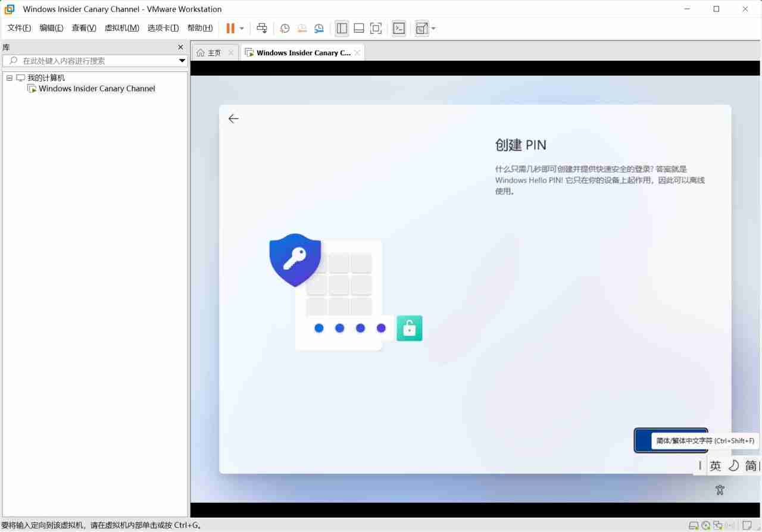The image size is (762, 532).
Task: Take a snapshot of the virtual machine
Action: [x=285, y=28]
